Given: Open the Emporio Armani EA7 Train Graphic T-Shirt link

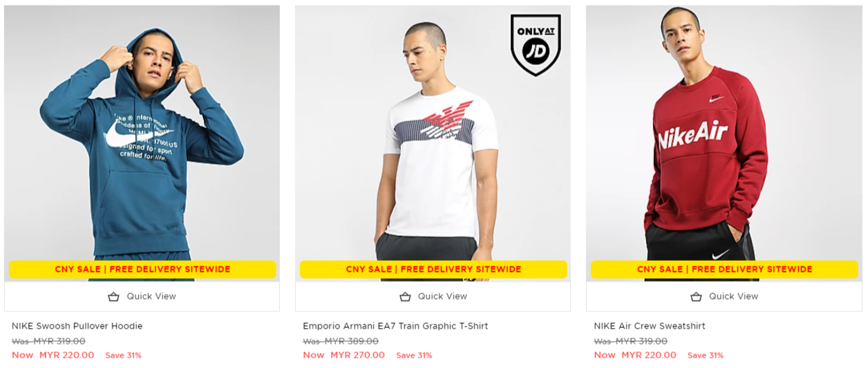Looking at the screenshot, I should click(x=395, y=326).
